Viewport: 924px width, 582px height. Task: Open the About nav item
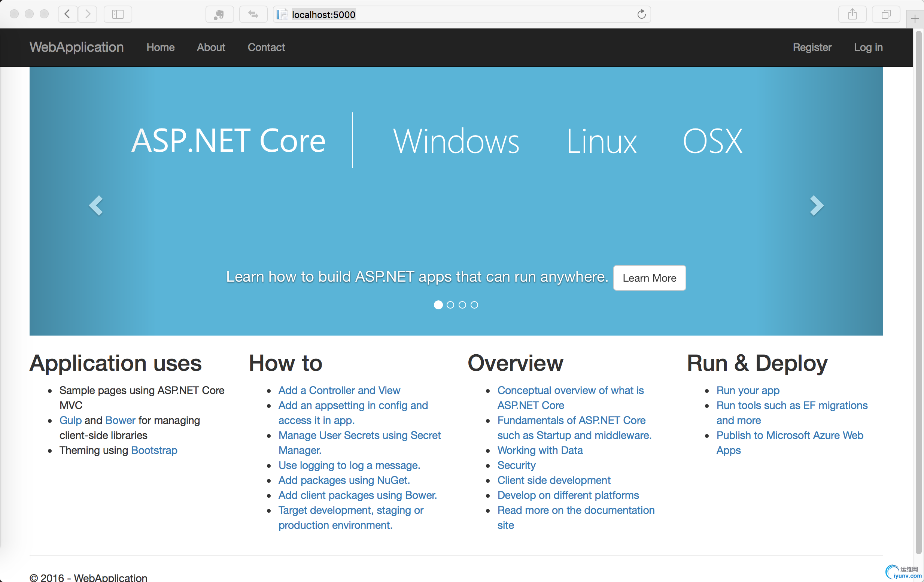click(x=211, y=47)
